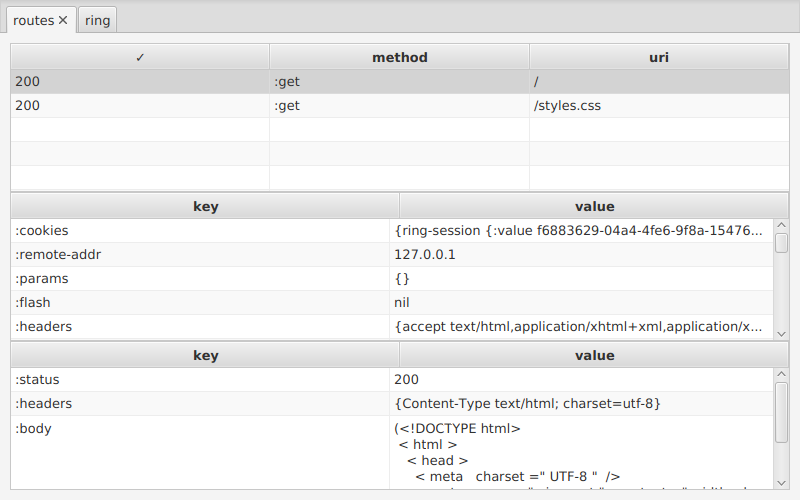Click response table key column header
Image resolution: width=800 pixels, height=500 pixels.
coord(205,355)
